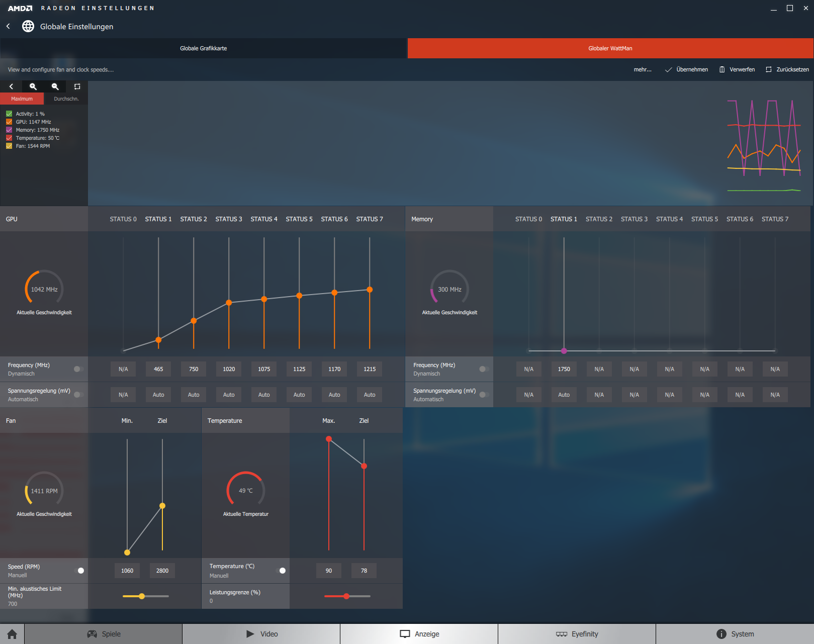The image size is (814, 644).
Task: Toggle GPU Frequency dynamic switch
Action: point(78,369)
